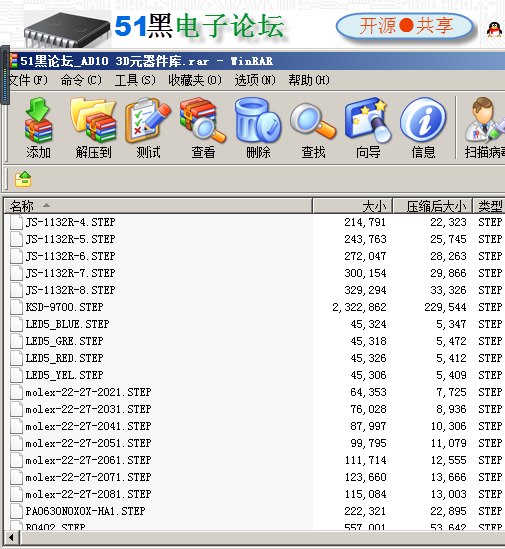Select file JS-1132R-5.STEP
The width and height of the screenshot is (505, 549).
tap(70, 239)
